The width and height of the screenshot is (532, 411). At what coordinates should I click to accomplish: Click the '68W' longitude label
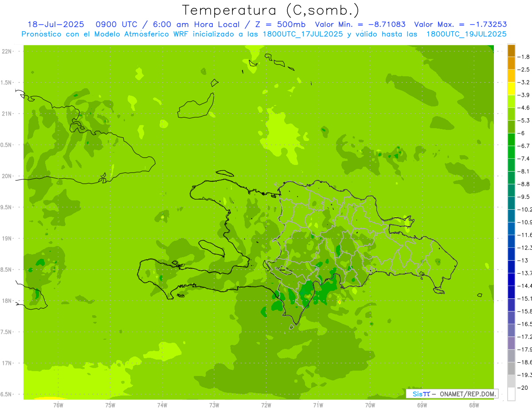[474, 405]
